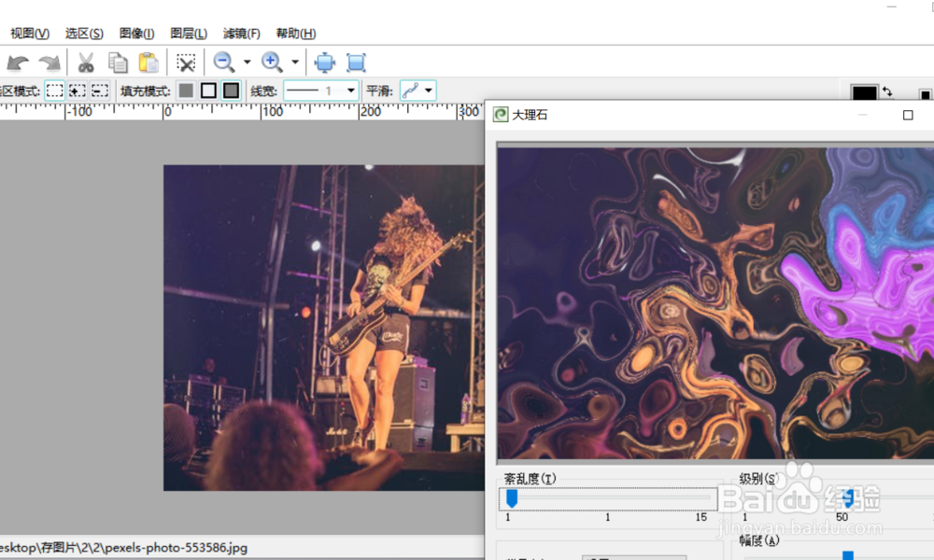This screenshot has height=560, width=934.
Task: Click the deselect icon with X
Action: click(186, 63)
